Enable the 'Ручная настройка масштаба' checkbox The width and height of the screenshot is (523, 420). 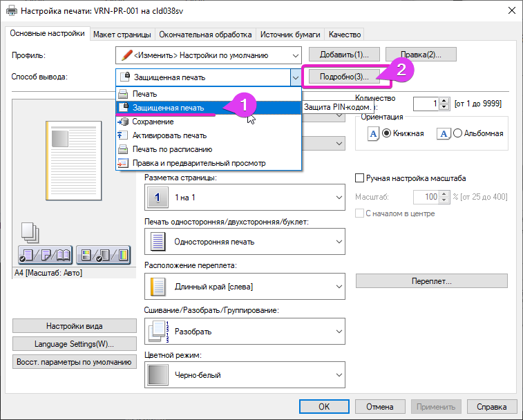click(x=359, y=178)
